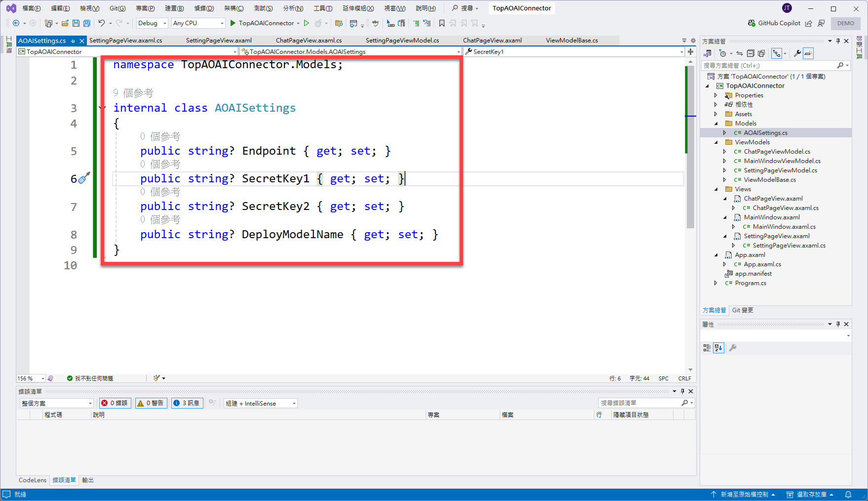Undo the last edit with the undo arrow
This screenshot has width=868, height=501.
point(102,23)
